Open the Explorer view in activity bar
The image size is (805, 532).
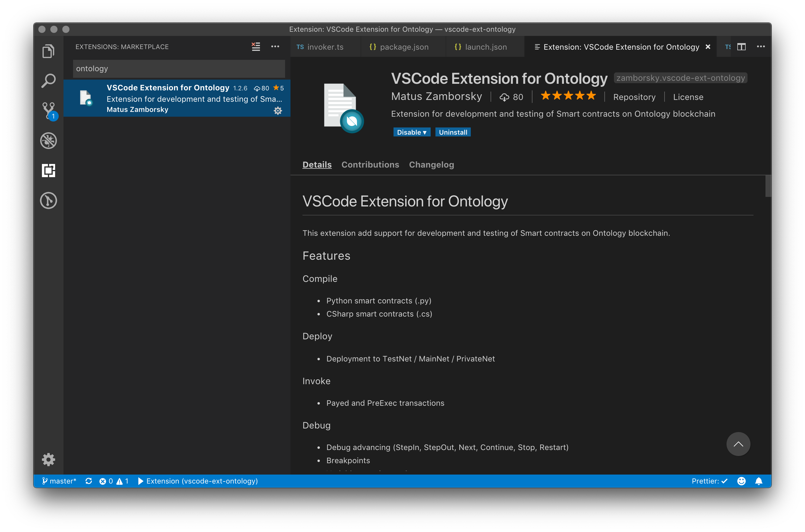coord(48,51)
